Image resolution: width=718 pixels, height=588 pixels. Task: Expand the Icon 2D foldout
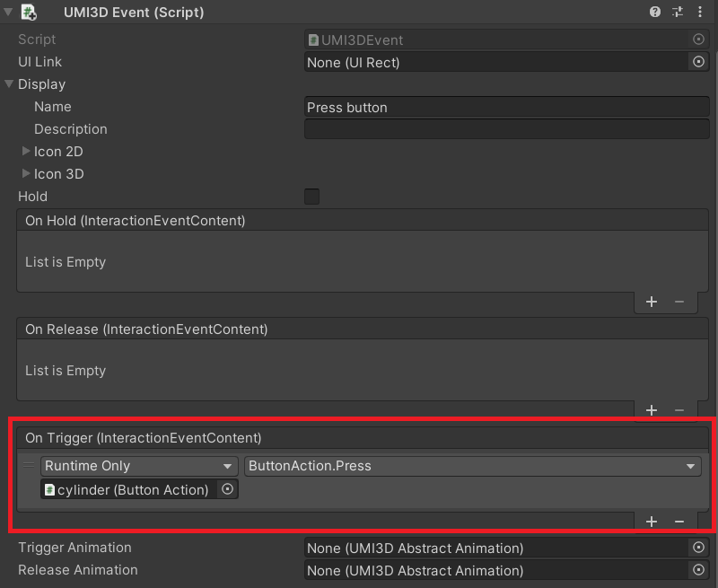(26, 151)
